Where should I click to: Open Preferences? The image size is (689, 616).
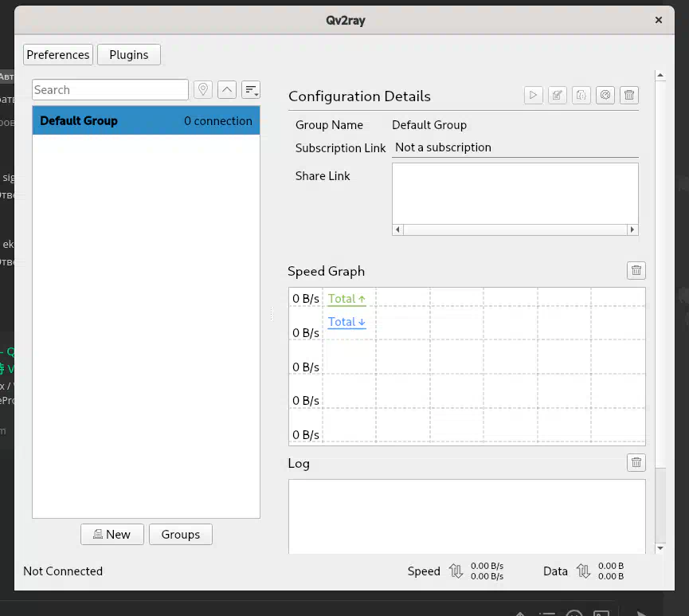(x=58, y=54)
